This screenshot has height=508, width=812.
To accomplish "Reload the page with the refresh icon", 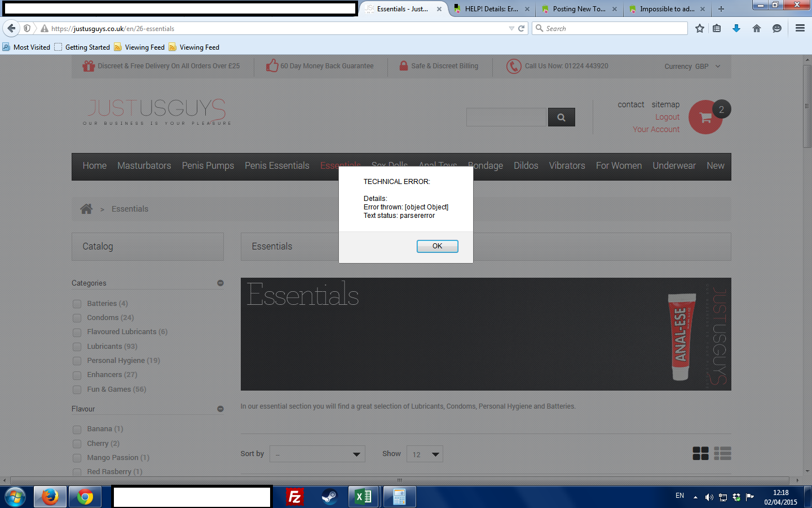I will tap(522, 28).
